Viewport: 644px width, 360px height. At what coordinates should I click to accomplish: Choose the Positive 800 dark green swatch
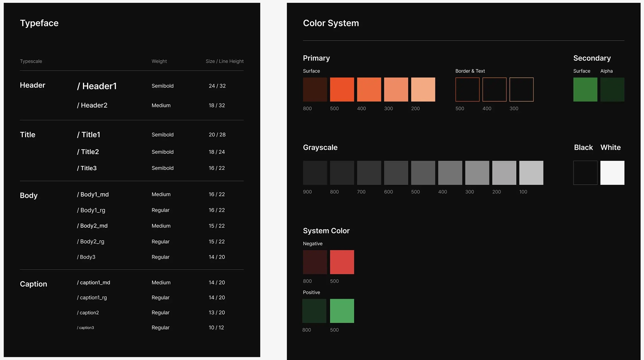[x=314, y=311]
